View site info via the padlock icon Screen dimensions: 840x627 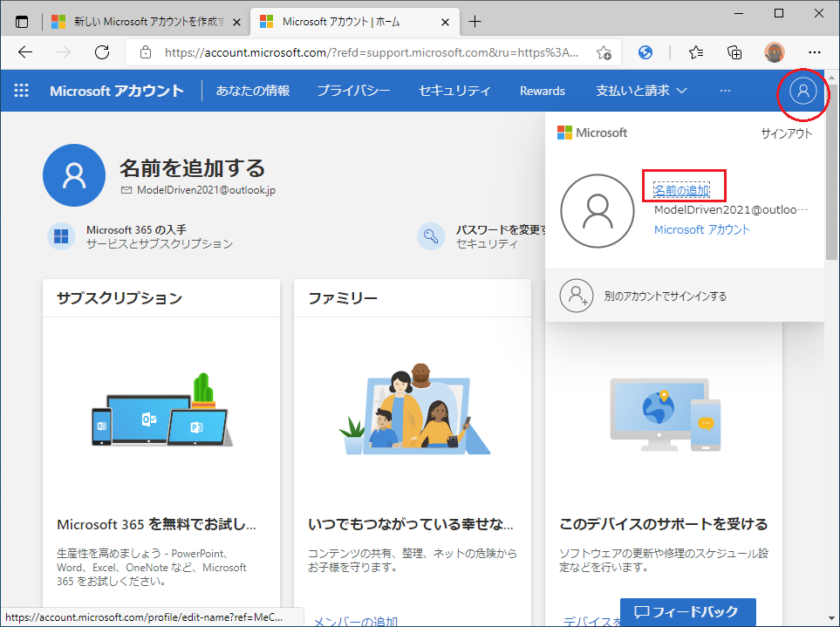point(145,52)
